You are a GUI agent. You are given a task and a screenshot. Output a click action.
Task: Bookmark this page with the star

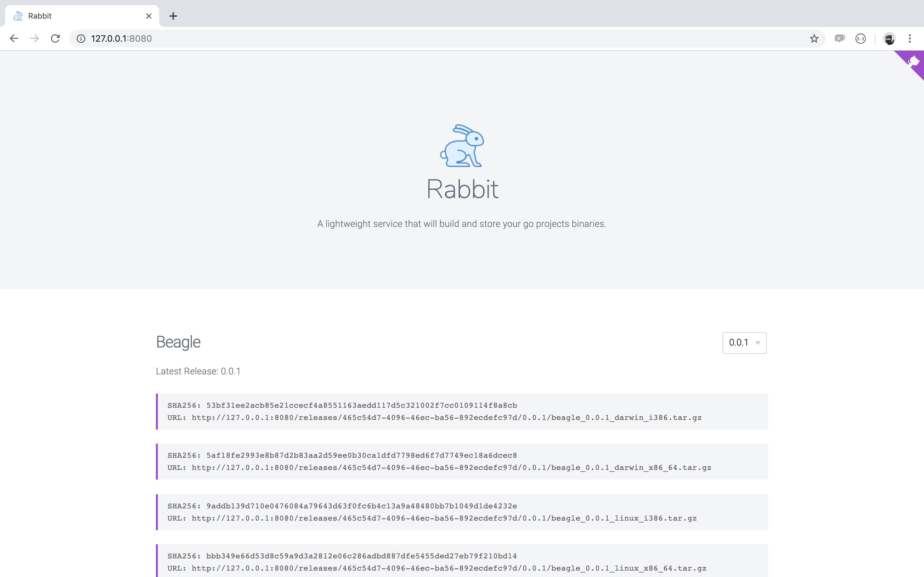tap(814, 38)
